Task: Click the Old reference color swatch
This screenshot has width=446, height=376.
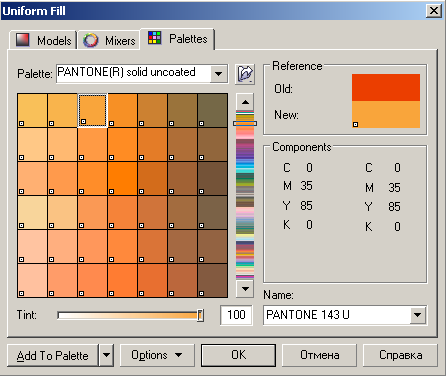Action: 386,87
